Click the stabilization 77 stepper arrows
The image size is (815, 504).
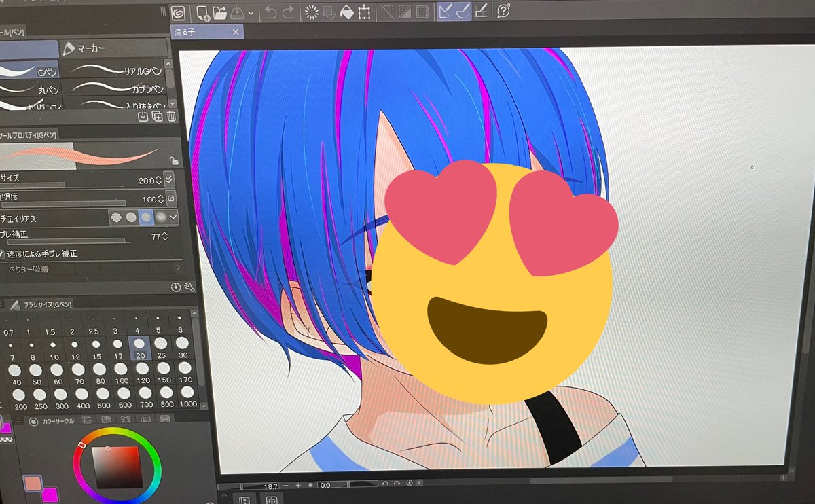point(165,236)
